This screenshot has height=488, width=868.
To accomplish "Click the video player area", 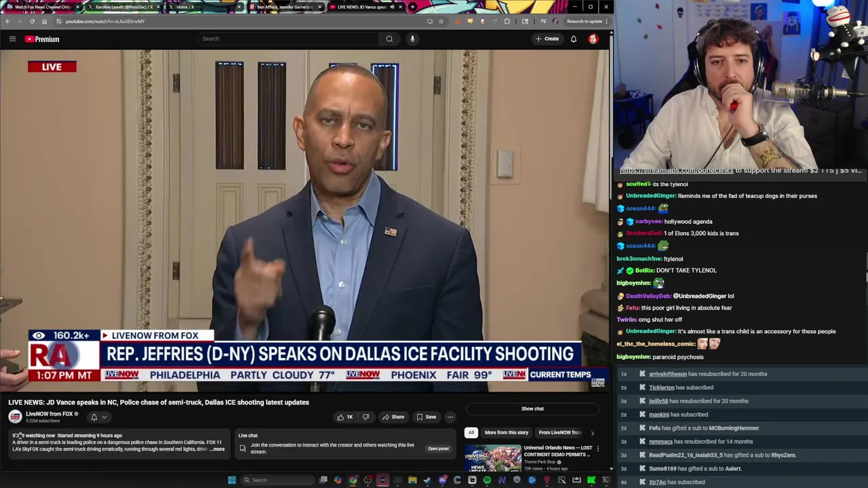I will click(x=304, y=220).
